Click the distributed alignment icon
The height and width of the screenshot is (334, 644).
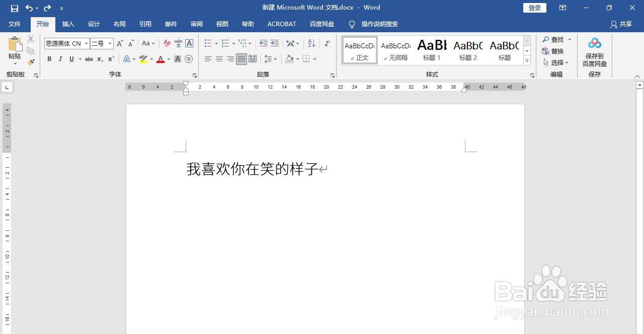tap(253, 59)
